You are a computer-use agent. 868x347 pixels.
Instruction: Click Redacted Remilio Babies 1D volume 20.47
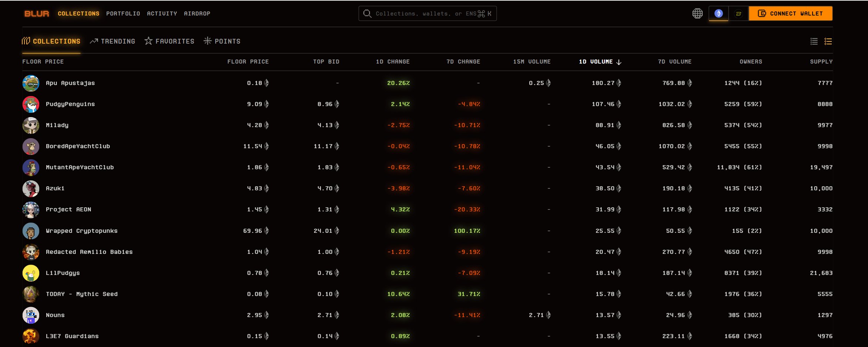tap(608, 252)
